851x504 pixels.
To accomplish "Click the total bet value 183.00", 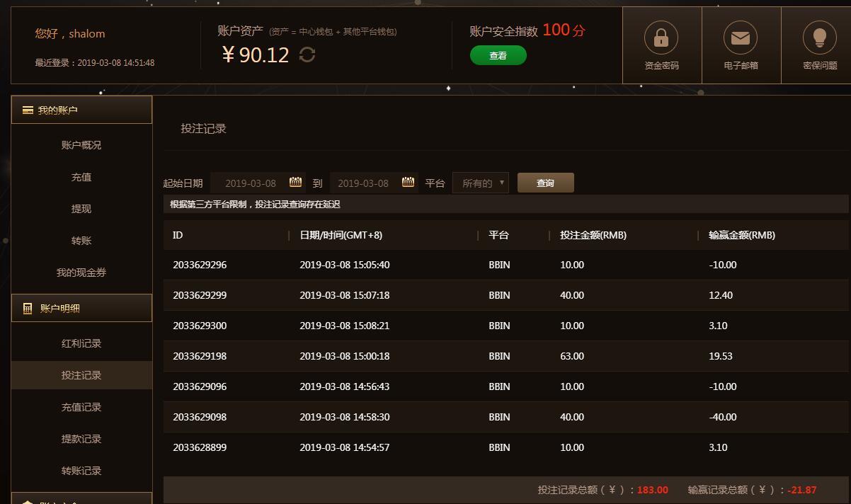I will 653,490.
